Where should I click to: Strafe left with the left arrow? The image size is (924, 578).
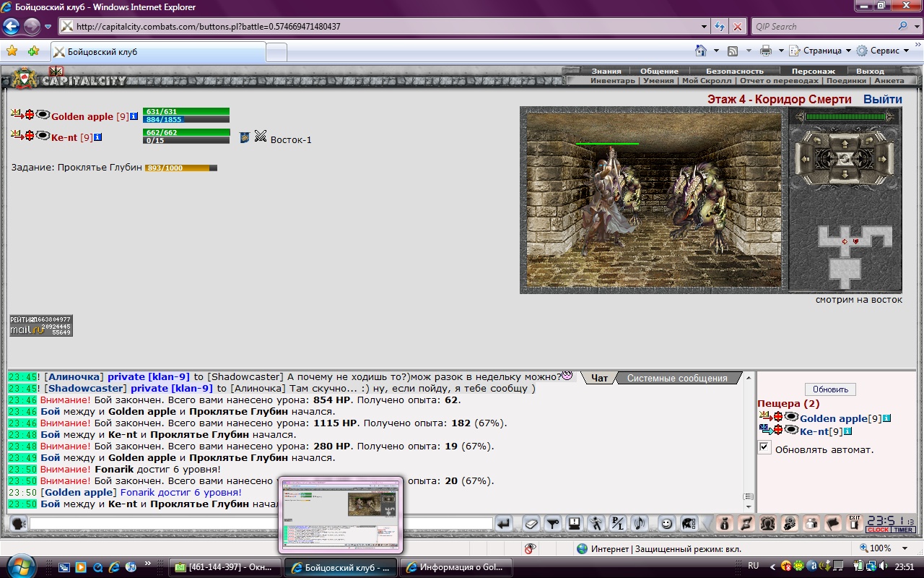pyautogui.click(x=805, y=160)
